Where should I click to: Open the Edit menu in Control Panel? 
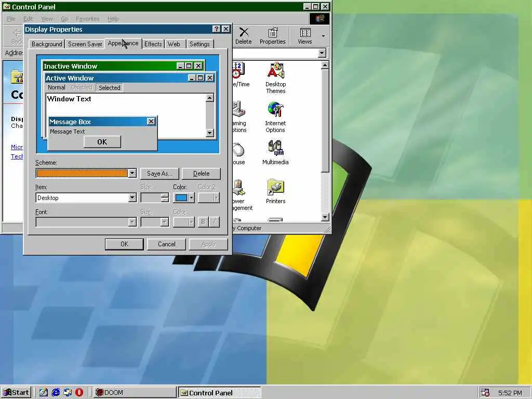28,19
